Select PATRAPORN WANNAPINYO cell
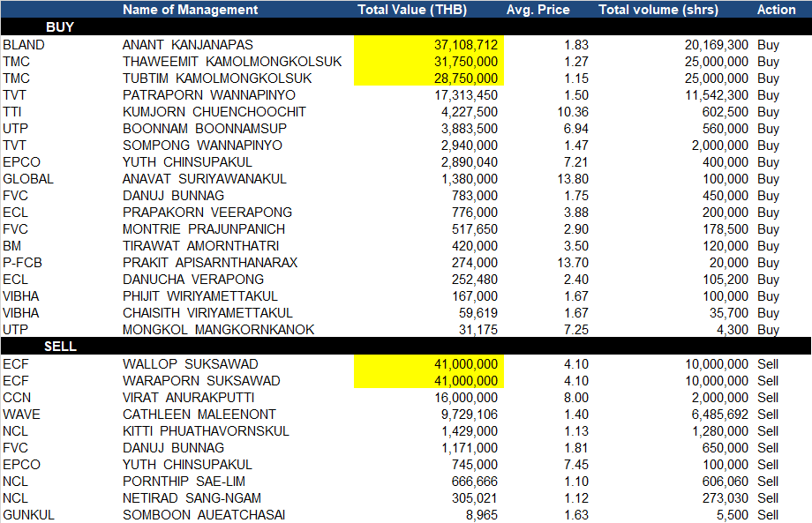The image size is (812, 523). coord(208,95)
